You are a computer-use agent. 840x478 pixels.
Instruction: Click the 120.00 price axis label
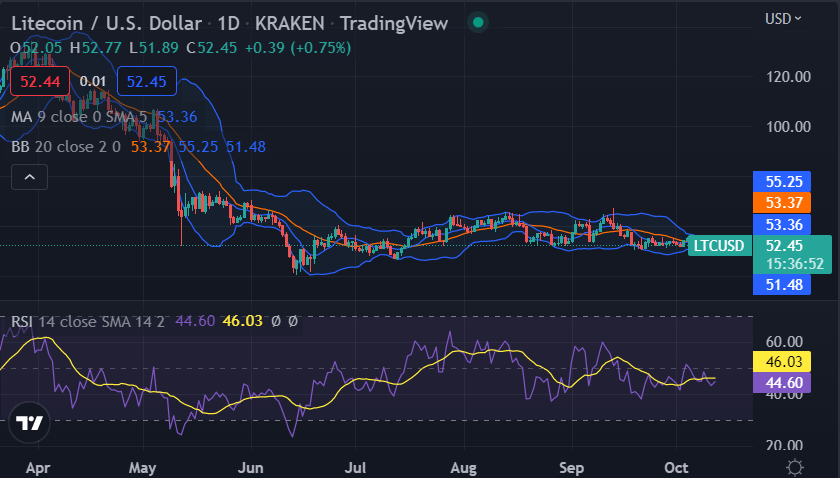tap(788, 77)
